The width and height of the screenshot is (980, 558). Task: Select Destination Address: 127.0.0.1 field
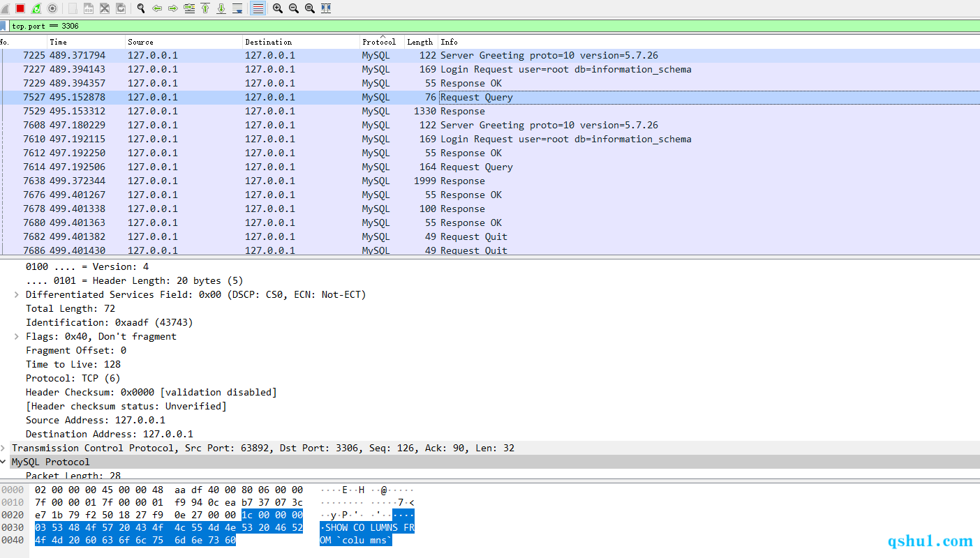tap(110, 434)
